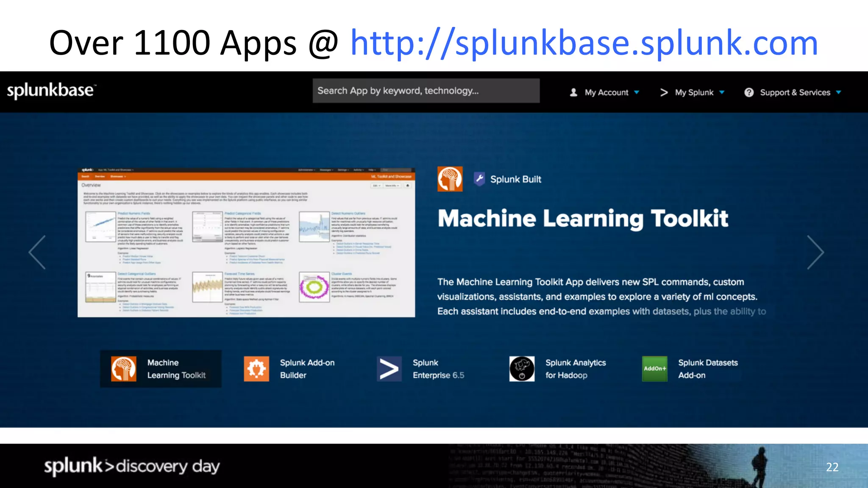Click the Splunk Built wrench badge icon

point(479,179)
